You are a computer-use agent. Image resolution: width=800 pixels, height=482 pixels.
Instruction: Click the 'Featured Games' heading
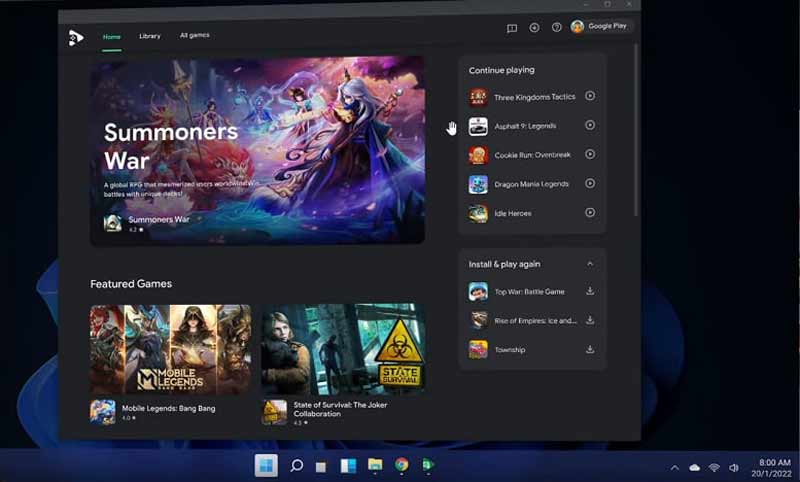coord(131,284)
